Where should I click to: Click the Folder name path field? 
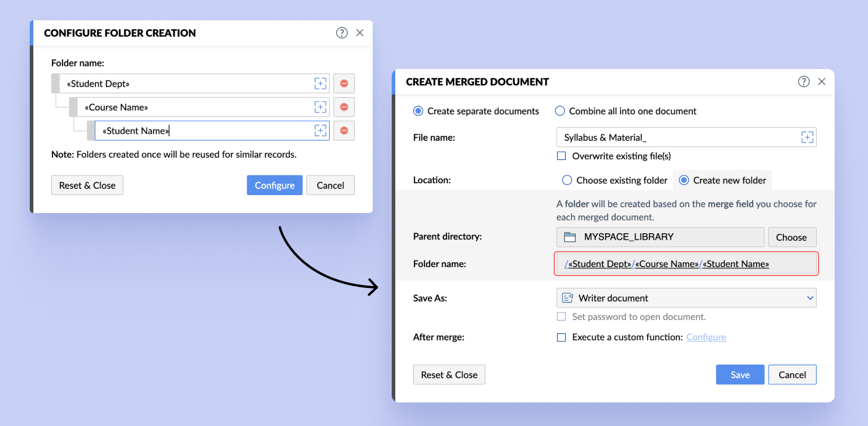(x=686, y=264)
